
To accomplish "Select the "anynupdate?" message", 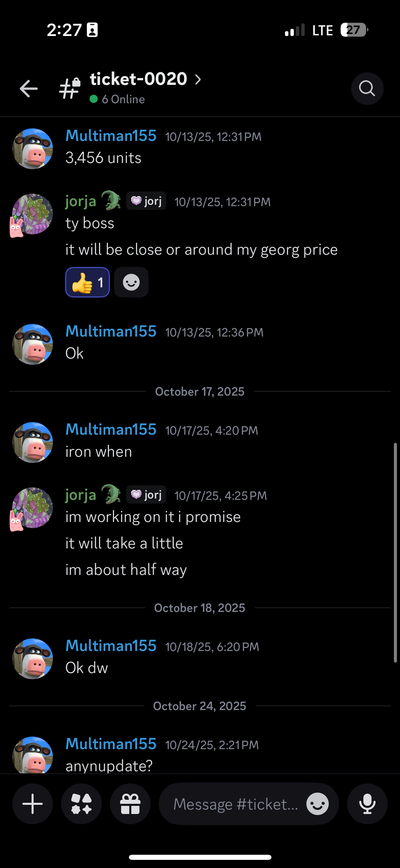I will click(x=109, y=766).
